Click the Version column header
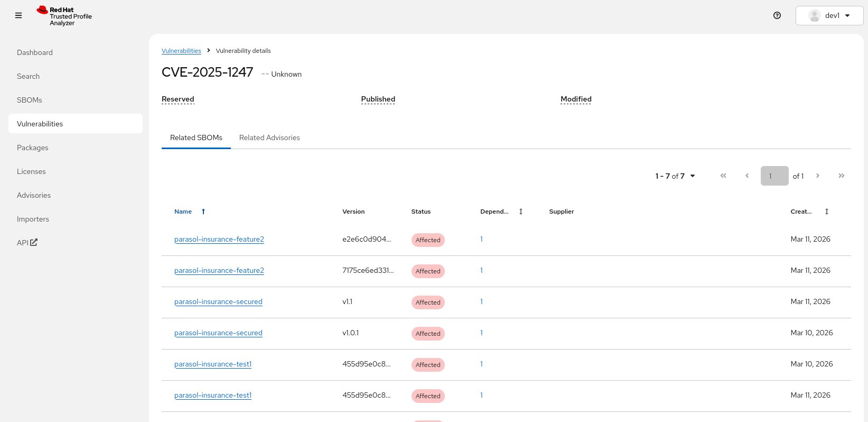This screenshot has height=422, width=868. pos(353,212)
